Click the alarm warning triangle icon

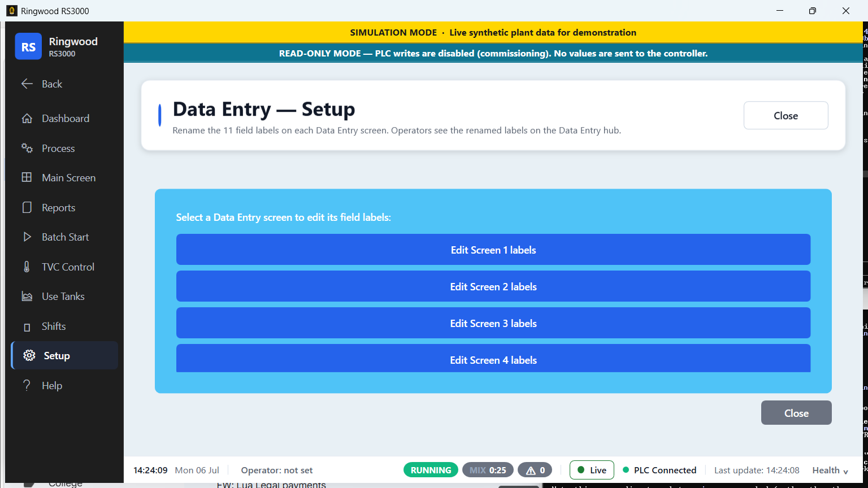click(531, 470)
